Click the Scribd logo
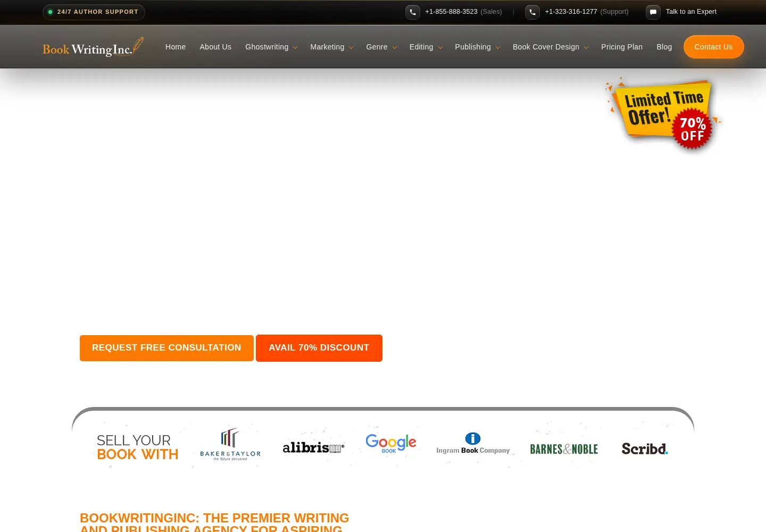 coord(645,448)
